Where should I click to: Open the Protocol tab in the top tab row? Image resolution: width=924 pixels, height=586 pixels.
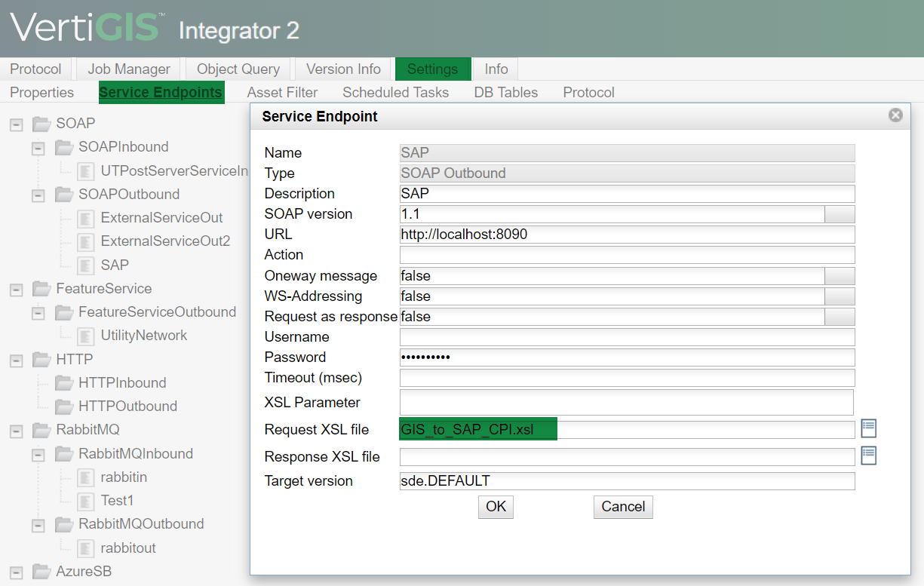point(35,69)
